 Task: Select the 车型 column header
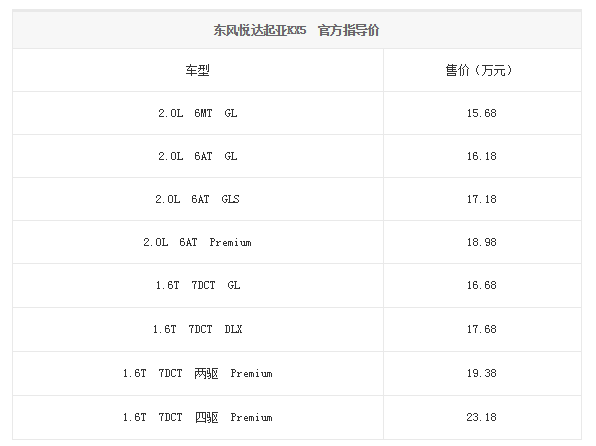click(198, 70)
